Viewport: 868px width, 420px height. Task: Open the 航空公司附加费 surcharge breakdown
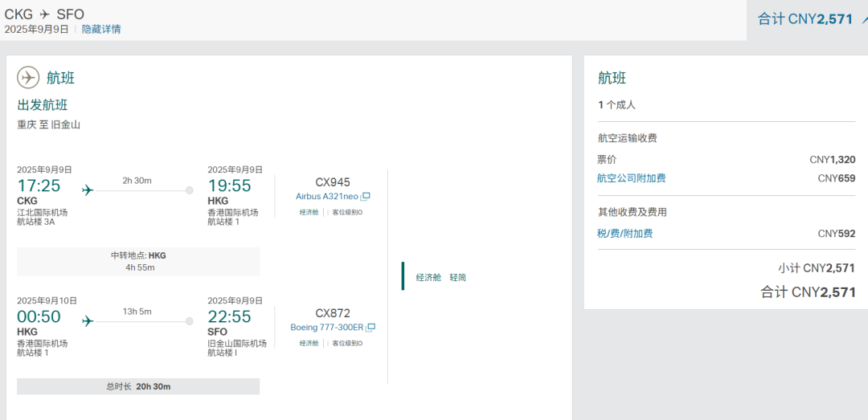(x=631, y=178)
